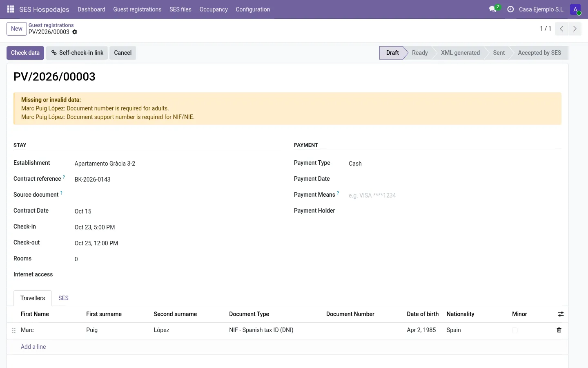This screenshot has width=588, height=368.
Task: Select the Accepted by SES stage
Action: 539,53
